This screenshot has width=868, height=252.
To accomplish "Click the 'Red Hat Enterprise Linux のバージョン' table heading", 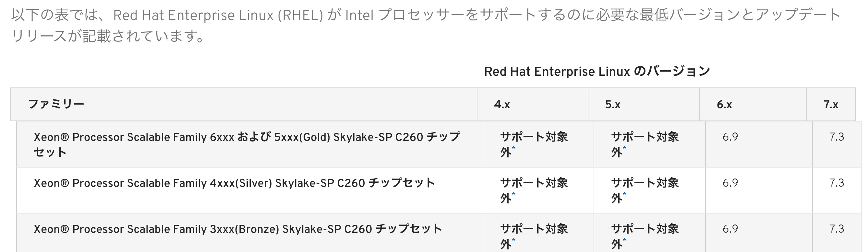I will click(597, 72).
